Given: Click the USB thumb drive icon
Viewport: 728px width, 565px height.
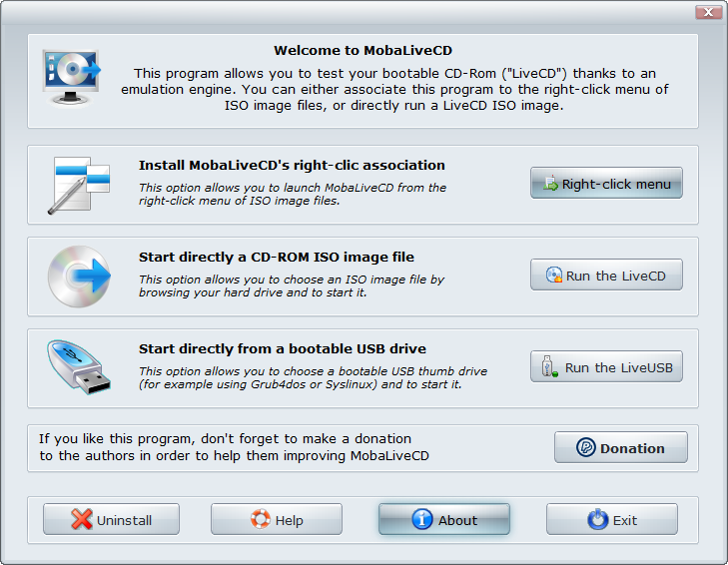Looking at the screenshot, I should 79,366.
